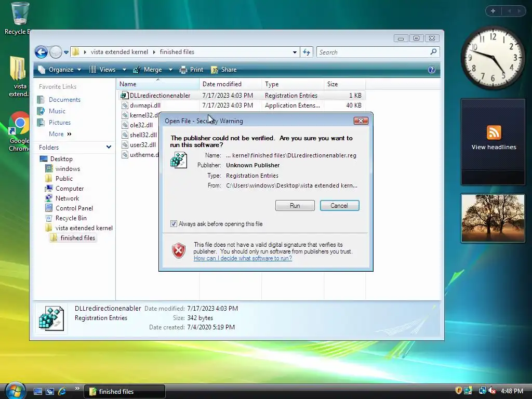Click the sidebar add gadget plus button
The image size is (532, 399).
tap(493, 11)
